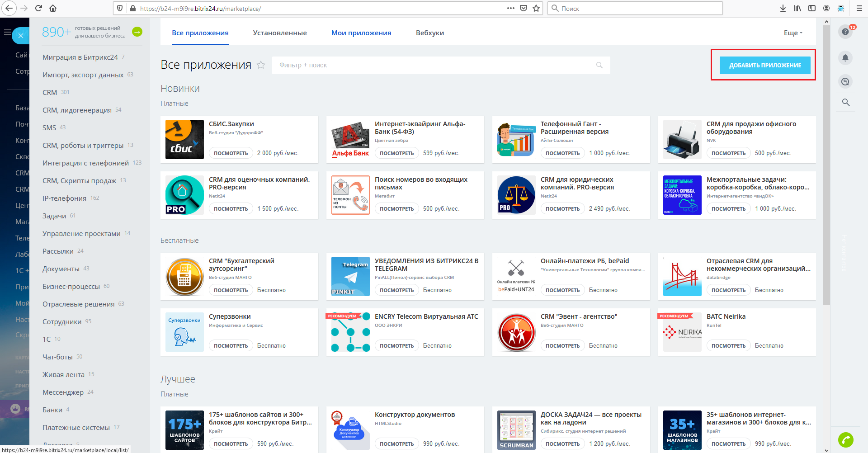Open the chat messages icon in right panel
This screenshot has height=453, width=868.
point(845,82)
